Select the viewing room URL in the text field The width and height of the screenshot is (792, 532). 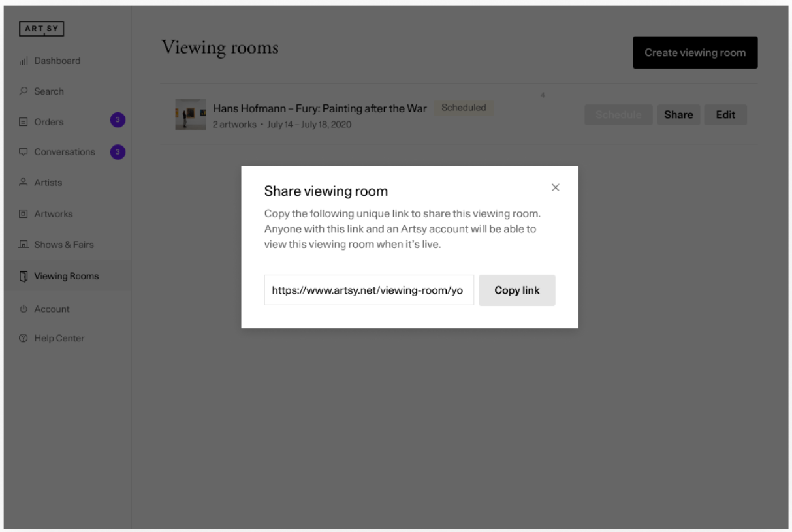pos(370,292)
